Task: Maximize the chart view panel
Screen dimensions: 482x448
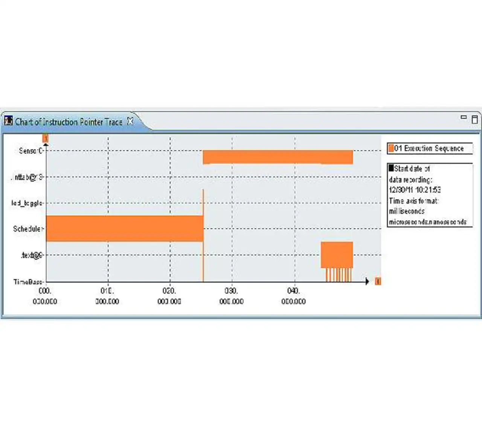Action: coord(474,120)
